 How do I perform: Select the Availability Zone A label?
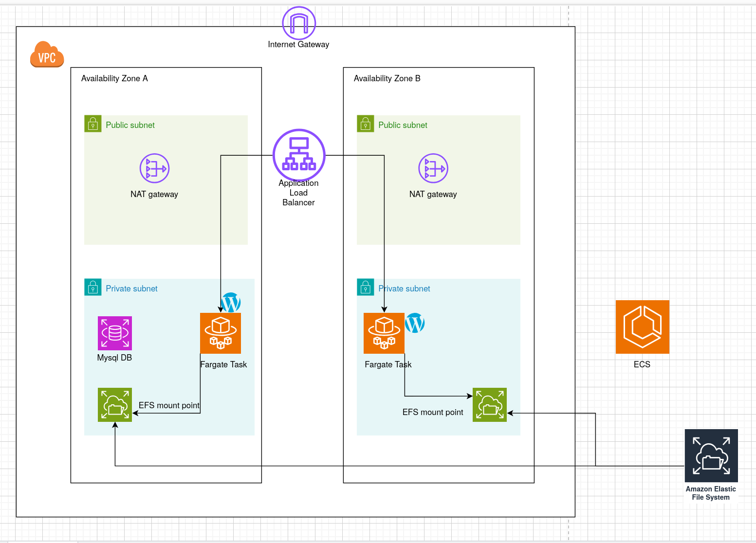click(114, 78)
